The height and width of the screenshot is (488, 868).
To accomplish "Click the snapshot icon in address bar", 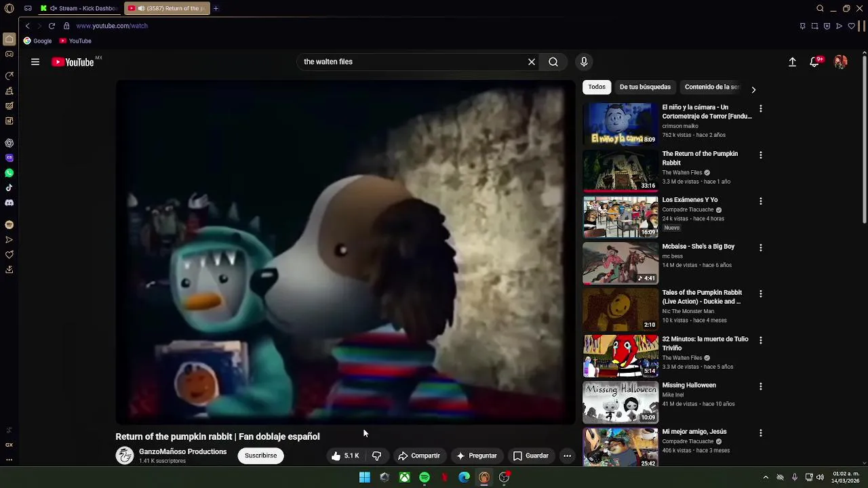I will pyautogui.click(x=814, y=26).
